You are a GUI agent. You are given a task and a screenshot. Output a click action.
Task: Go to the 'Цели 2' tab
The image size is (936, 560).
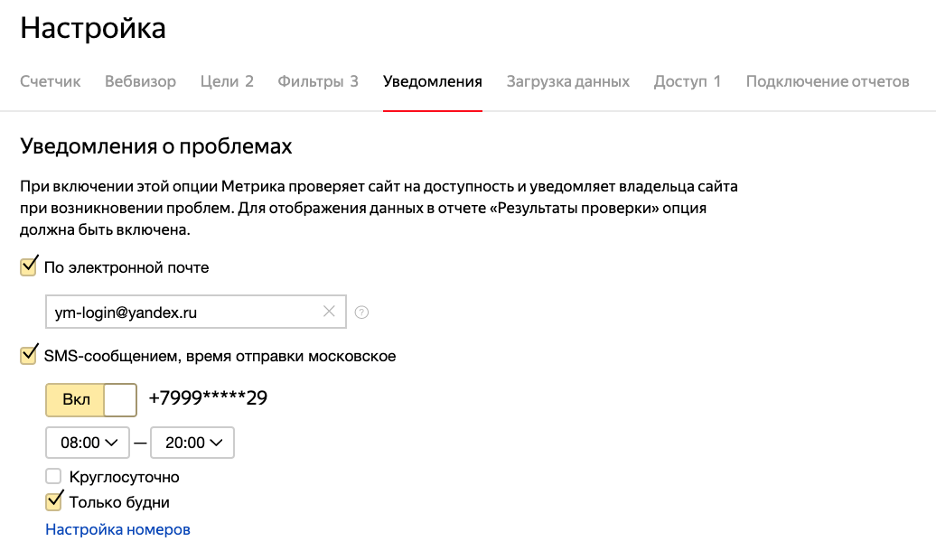(227, 81)
